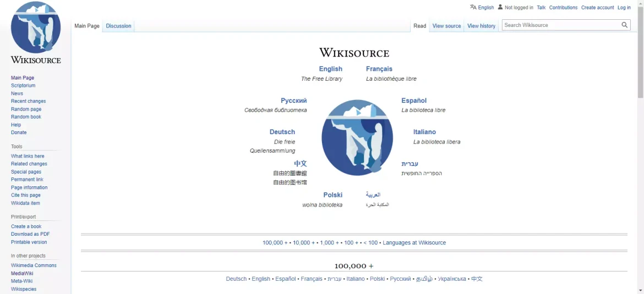
Task: Click Create account
Action: tap(598, 7)
